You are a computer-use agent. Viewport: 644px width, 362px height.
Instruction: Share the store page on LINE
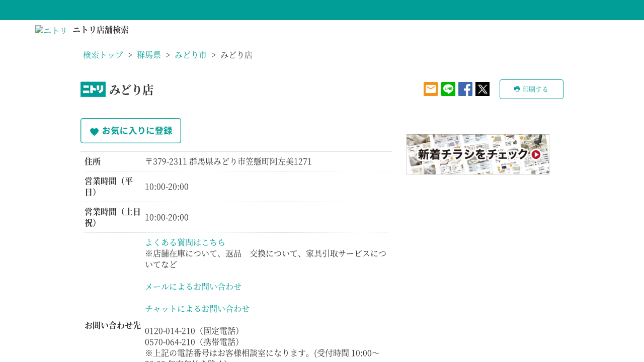click(448, 89)
